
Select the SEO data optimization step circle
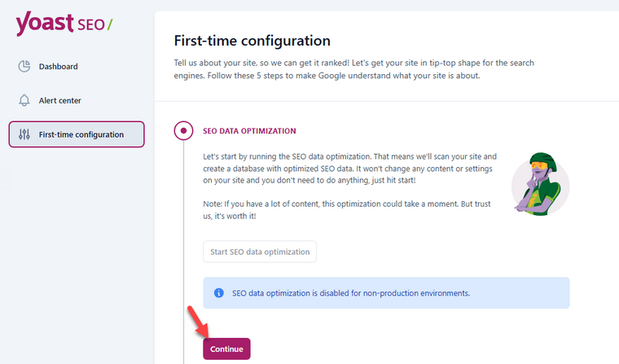(183, 130)
